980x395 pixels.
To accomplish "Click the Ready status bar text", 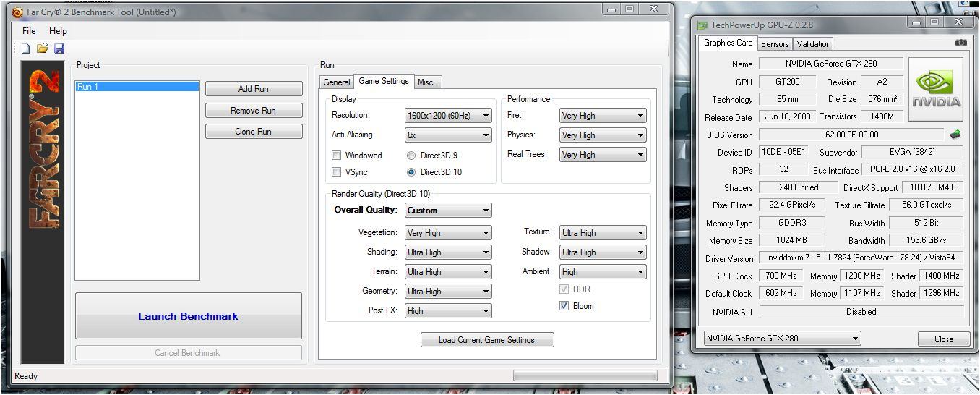I will 26,376.
